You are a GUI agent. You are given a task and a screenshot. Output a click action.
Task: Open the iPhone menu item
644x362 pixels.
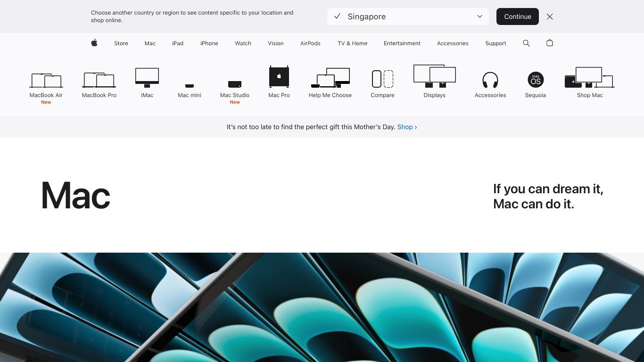pos(209,43)
